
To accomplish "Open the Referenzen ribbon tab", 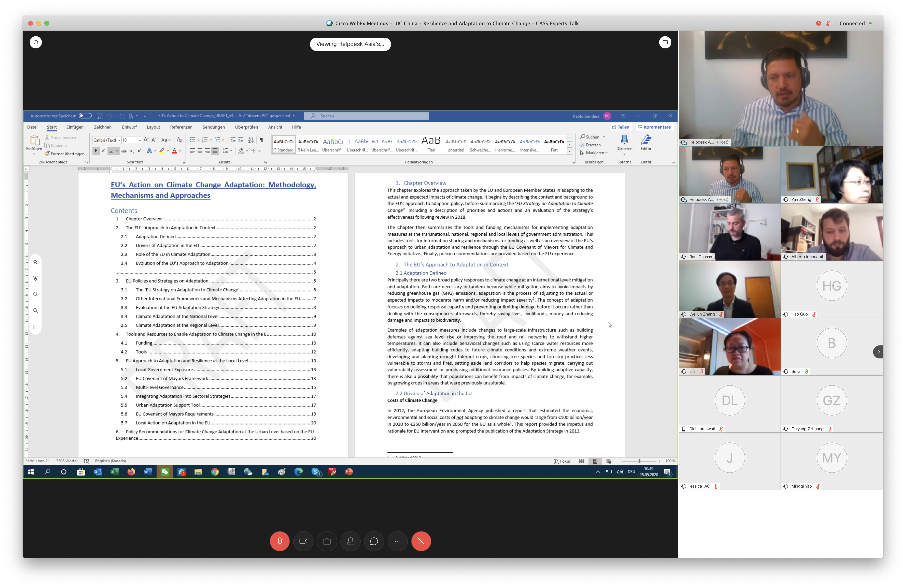I will (181, 127).
